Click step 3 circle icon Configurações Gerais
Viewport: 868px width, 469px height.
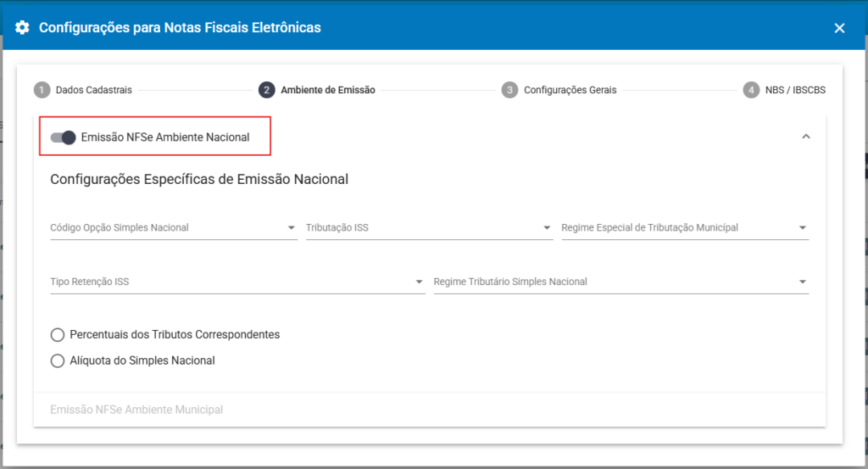click(x=509, y=90)
